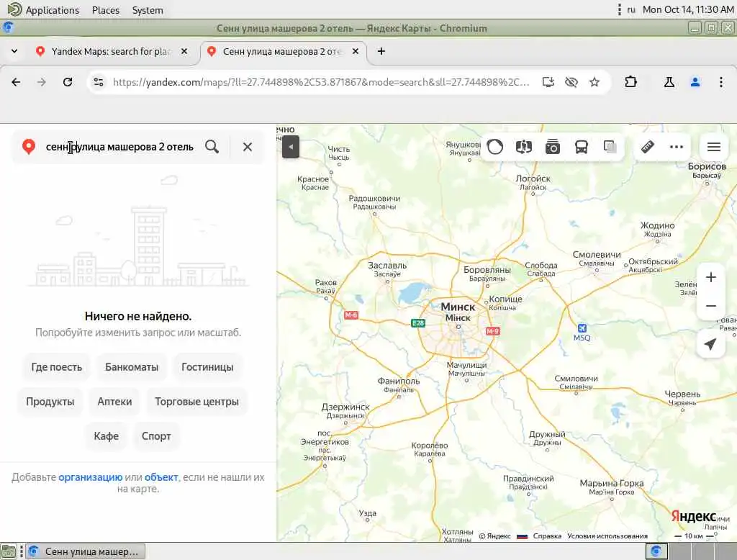Zoom in the map with plus
Image resolution: width=737 pixels, height=560 pixels.
coord(710,277)
